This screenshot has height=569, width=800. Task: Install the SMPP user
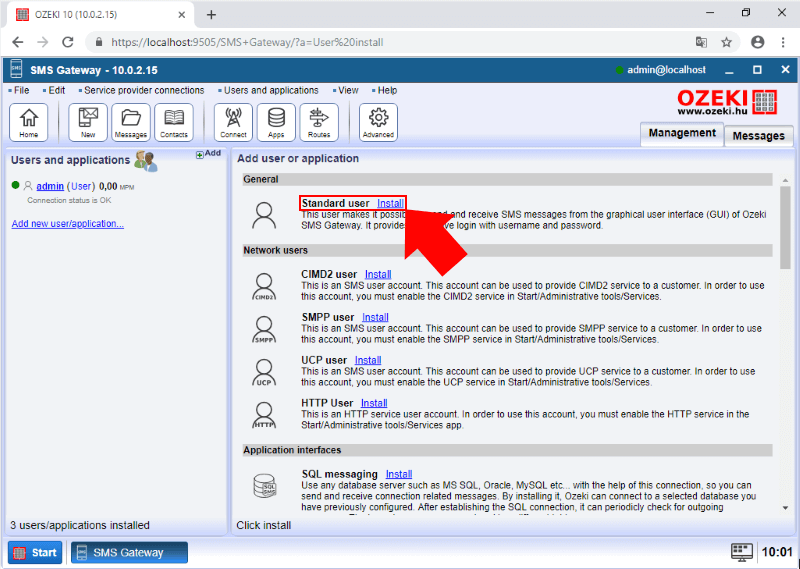coord(376,317)
